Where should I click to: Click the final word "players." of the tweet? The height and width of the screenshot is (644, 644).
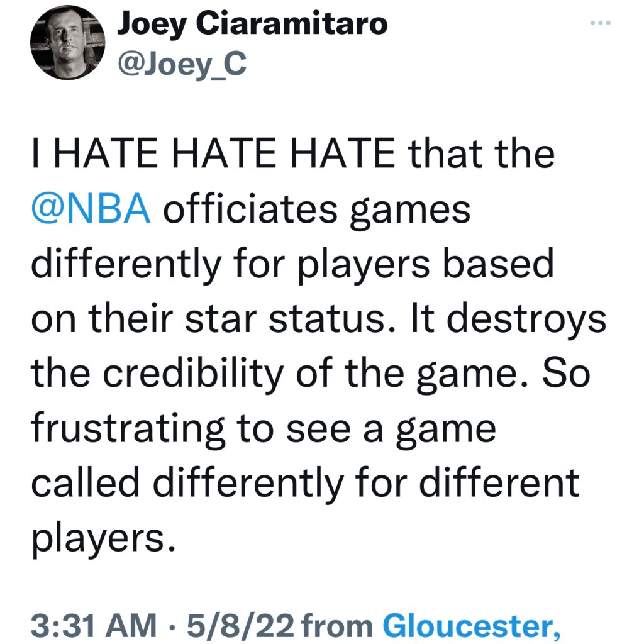[x=101, y=538]
